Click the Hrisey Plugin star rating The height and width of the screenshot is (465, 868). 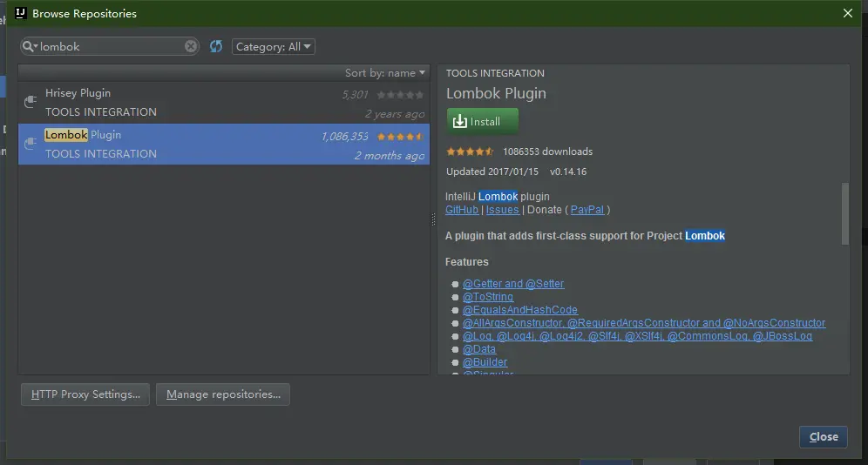(x=400, y=95)
